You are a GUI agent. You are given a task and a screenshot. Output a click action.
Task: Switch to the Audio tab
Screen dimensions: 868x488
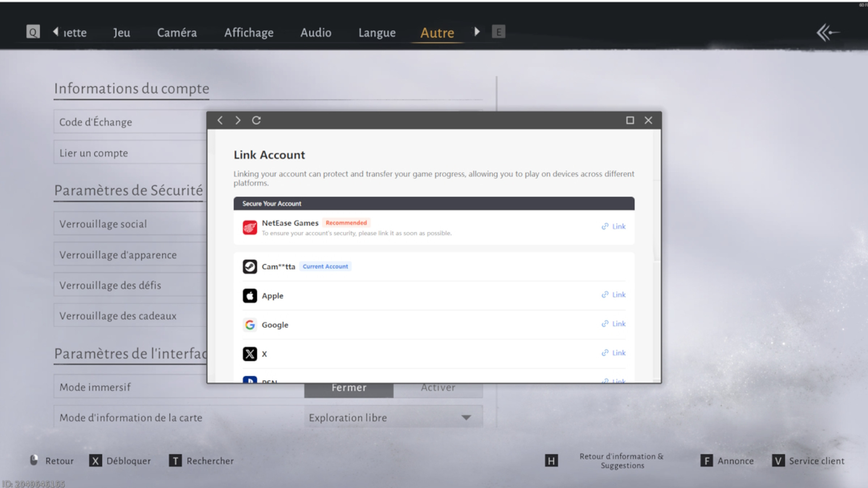315,33
